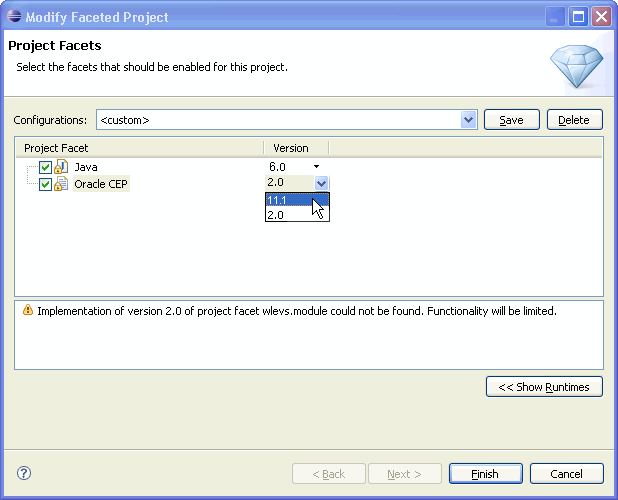This screenshot has height=500, width=618.
Task: Uncheck the Java facet checkbox
Action: (45, 167)
